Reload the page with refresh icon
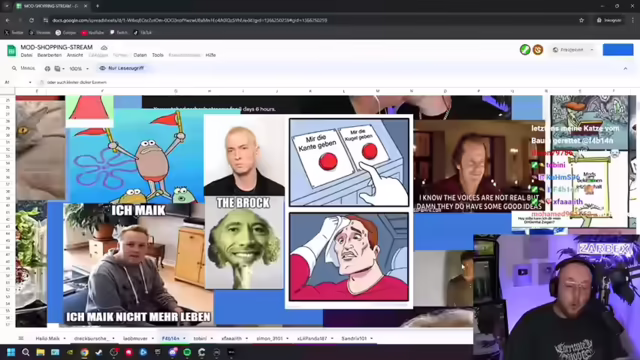Viewport: 640px width, 360px height. tap(31, 20)
